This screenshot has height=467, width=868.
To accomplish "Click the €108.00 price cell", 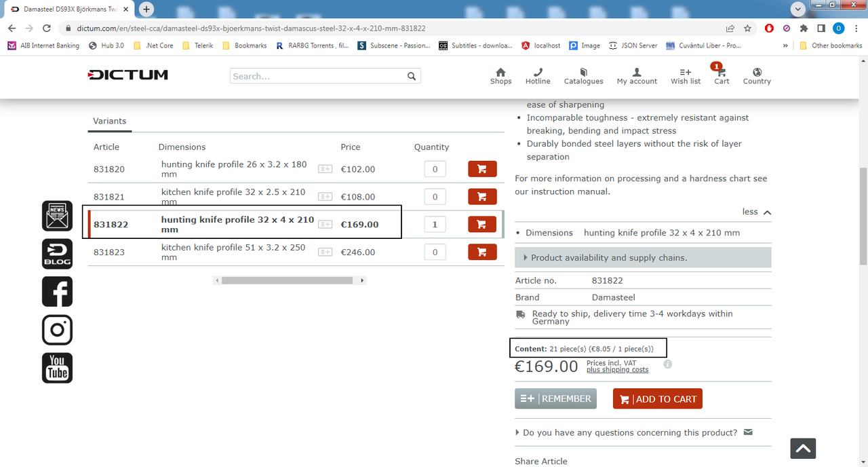I will pyautogui.click(x=357, y=197).
